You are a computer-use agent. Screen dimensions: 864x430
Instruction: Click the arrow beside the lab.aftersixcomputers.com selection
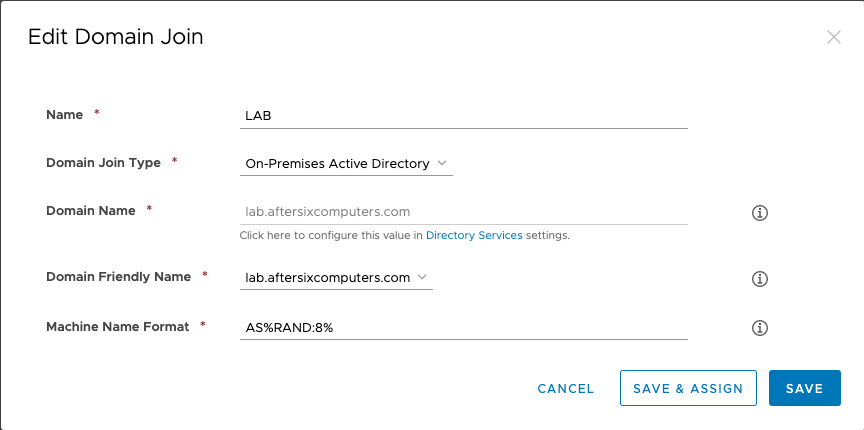pyautogui.click(x=422, y=277)
